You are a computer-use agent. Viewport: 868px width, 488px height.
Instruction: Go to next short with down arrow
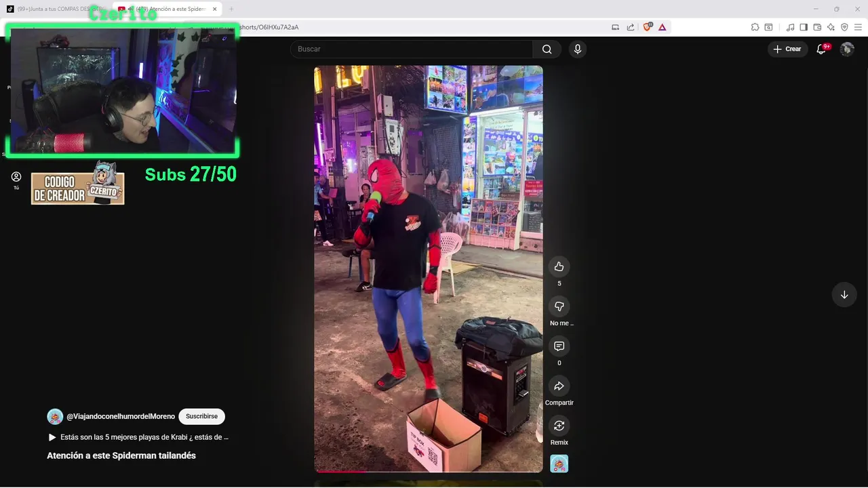pos(844,295)
